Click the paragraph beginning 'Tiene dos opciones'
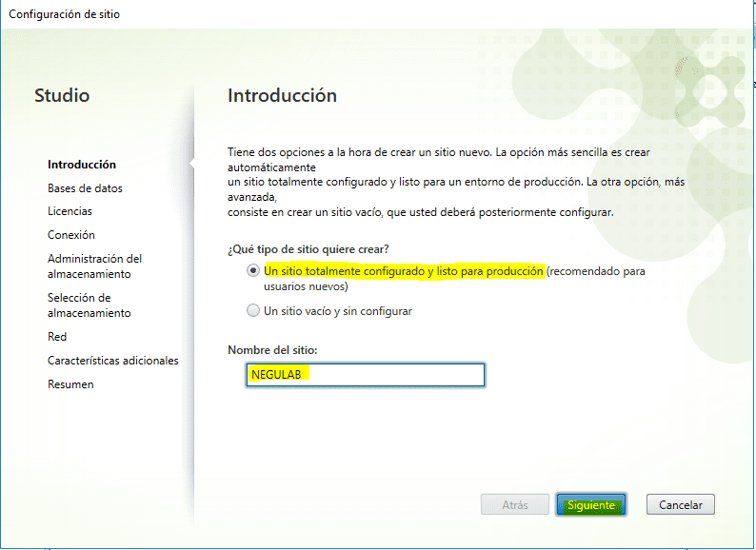This screenshot has height=550, width=756. 456,182
